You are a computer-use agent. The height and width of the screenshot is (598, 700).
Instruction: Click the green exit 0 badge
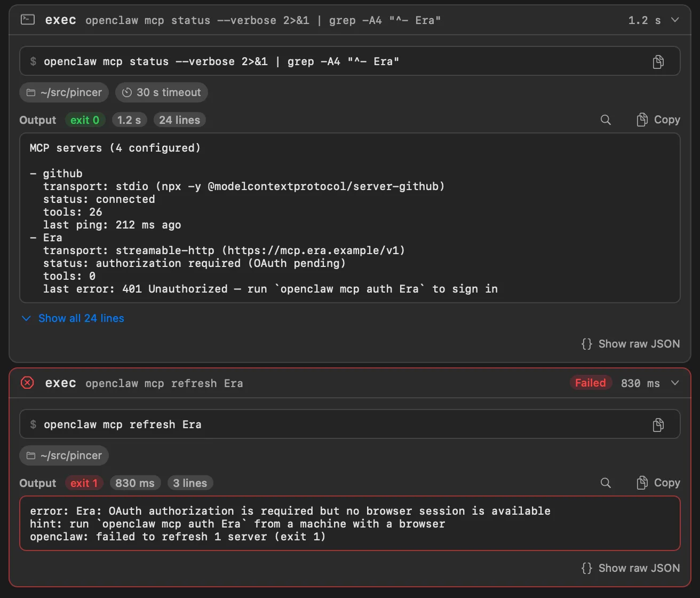tap(85, 120)
